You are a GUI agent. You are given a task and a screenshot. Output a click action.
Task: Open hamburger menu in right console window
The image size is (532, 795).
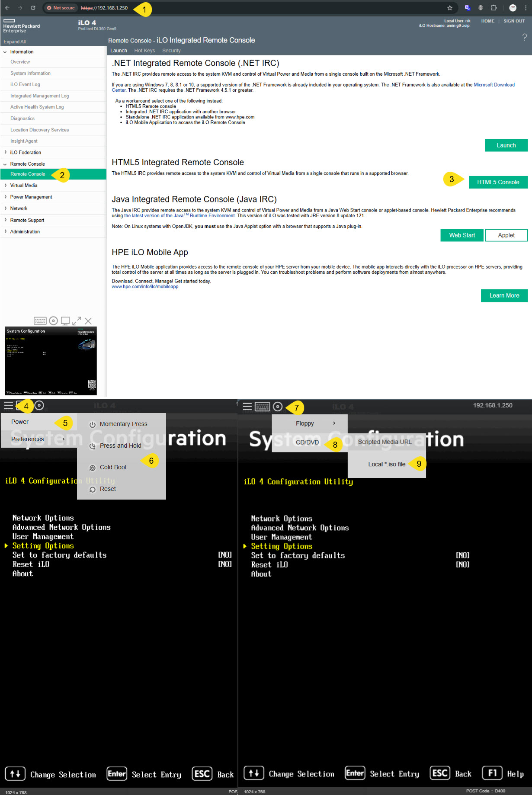tap(247, 407)
